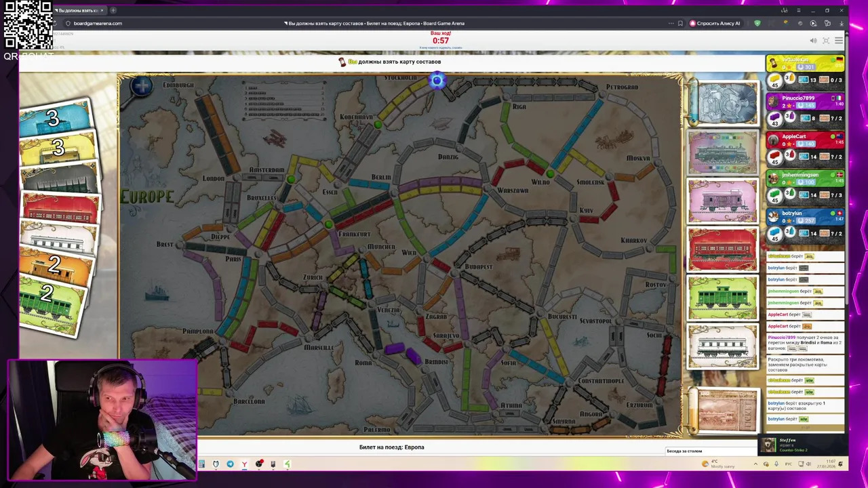
Task: Click the green shield protection icon
Action: pos(757,23)
